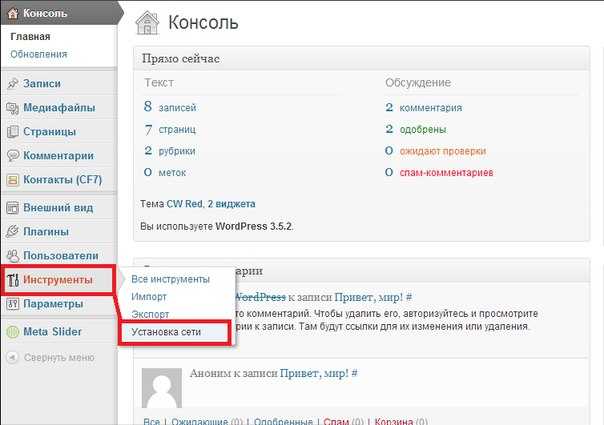Click the appearance icon beside Внешний вид

[13, 208]
